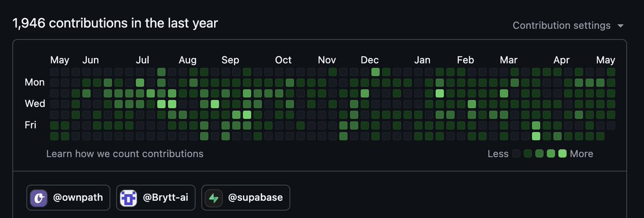
Task: Open the @supabase organization
Action: [246, 198]
